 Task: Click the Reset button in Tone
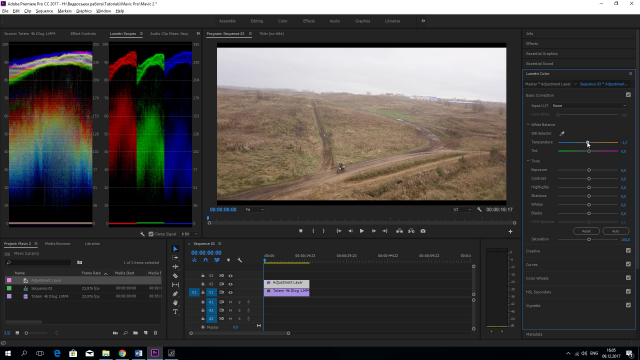coord(586,231)
